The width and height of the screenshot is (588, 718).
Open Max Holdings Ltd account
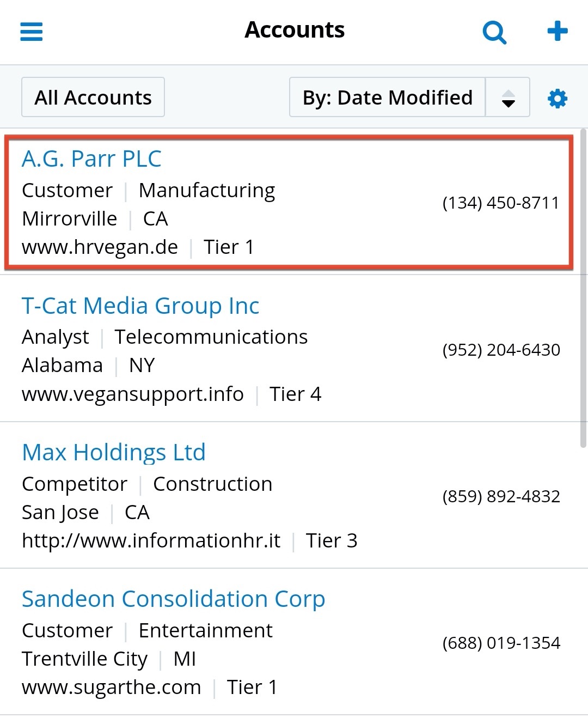[114, 452]
